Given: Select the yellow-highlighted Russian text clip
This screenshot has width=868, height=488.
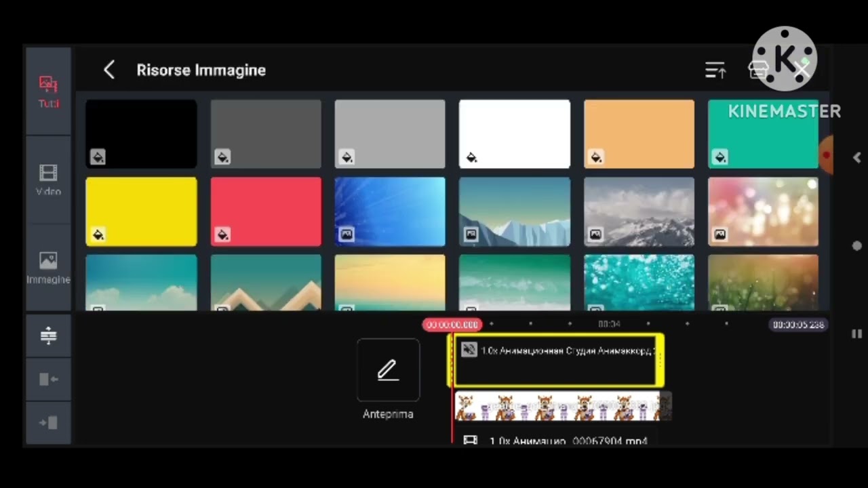Looking at the screenshot, I should (x=556, y=361).
